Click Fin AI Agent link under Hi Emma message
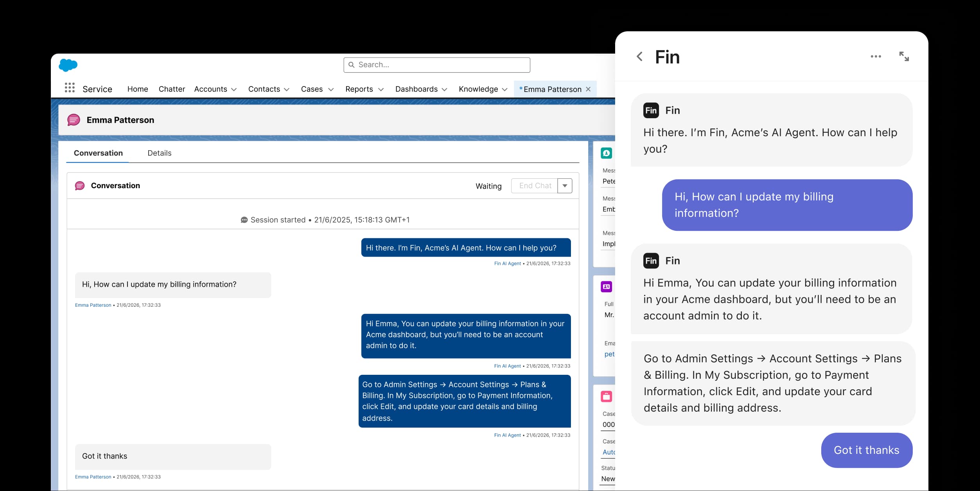The height and width of the screenshot is (491, 980). [507, 366]
